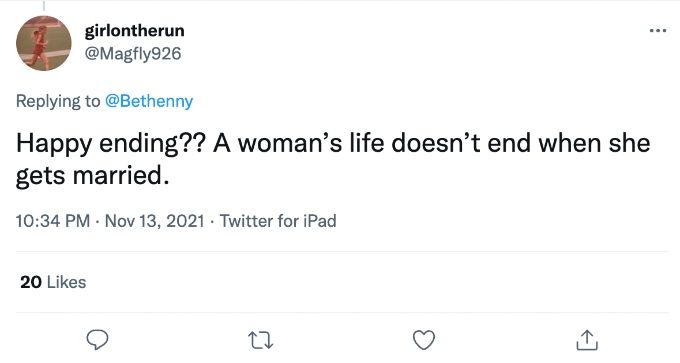Screen dimensions: 680x363
Task: Open girlontherun's profile picture
Action: point(44,43)
